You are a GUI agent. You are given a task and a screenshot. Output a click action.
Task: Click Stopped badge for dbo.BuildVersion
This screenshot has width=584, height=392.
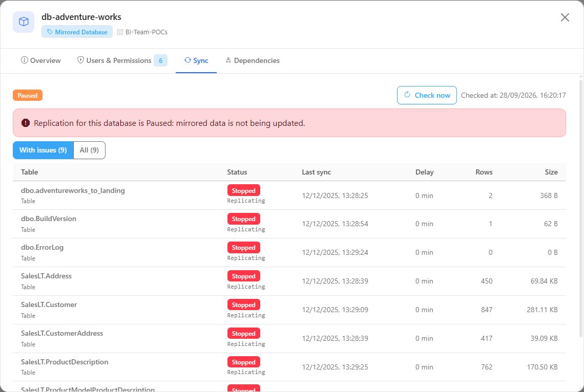(243, 219)
